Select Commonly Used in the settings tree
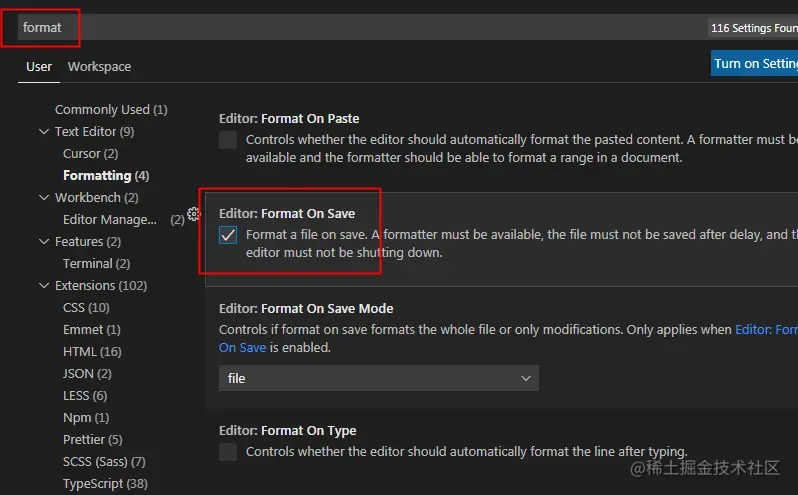 click(x=111, y=110)
